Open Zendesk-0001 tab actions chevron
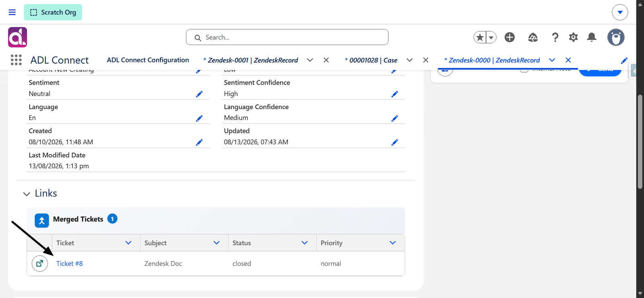This screenshot has height=298, width=644. point(310,60)
